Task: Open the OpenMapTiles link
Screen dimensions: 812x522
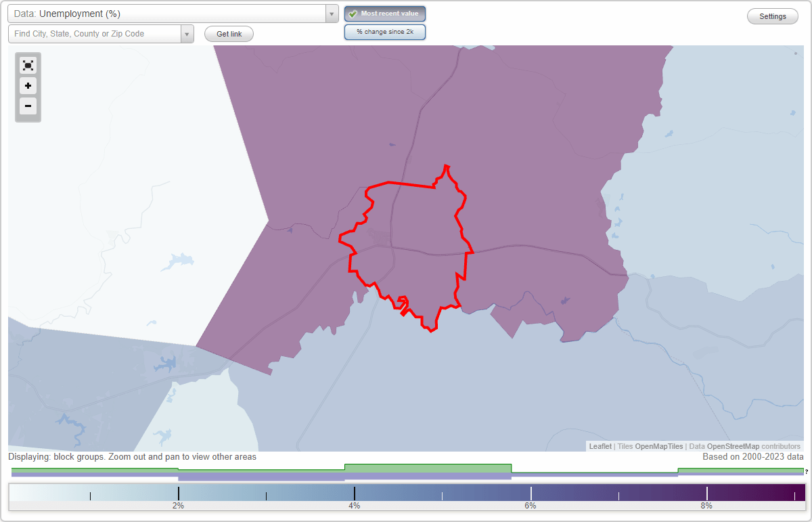Action: pyautogui.click(x=659, y=446)
